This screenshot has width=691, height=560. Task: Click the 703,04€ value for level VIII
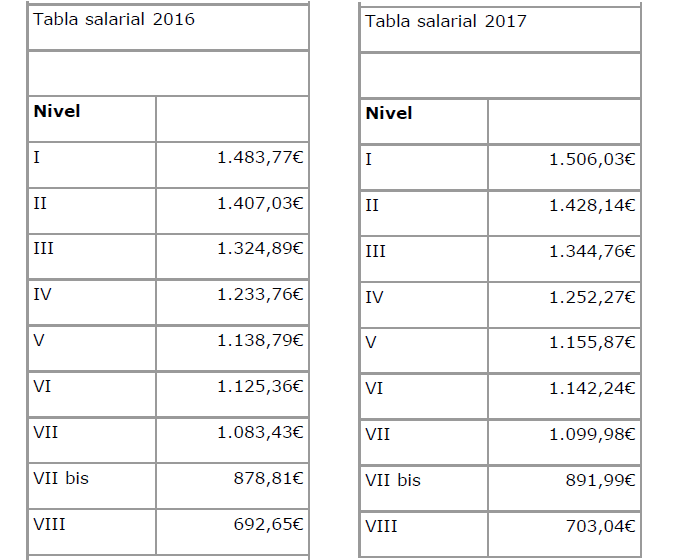point(600,526)
